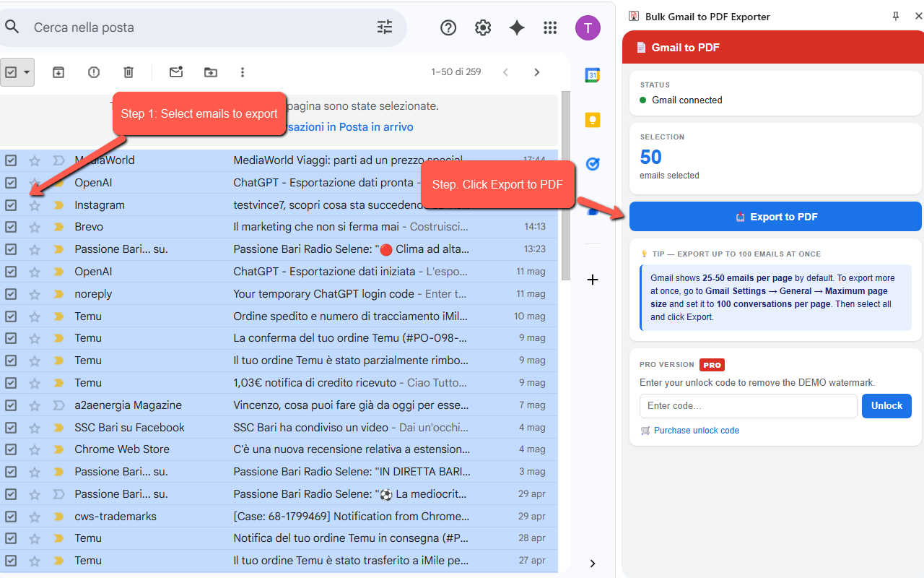Click the Gemini sparkle icon
This screenshot has width=924, height=578.
point(517,27)
